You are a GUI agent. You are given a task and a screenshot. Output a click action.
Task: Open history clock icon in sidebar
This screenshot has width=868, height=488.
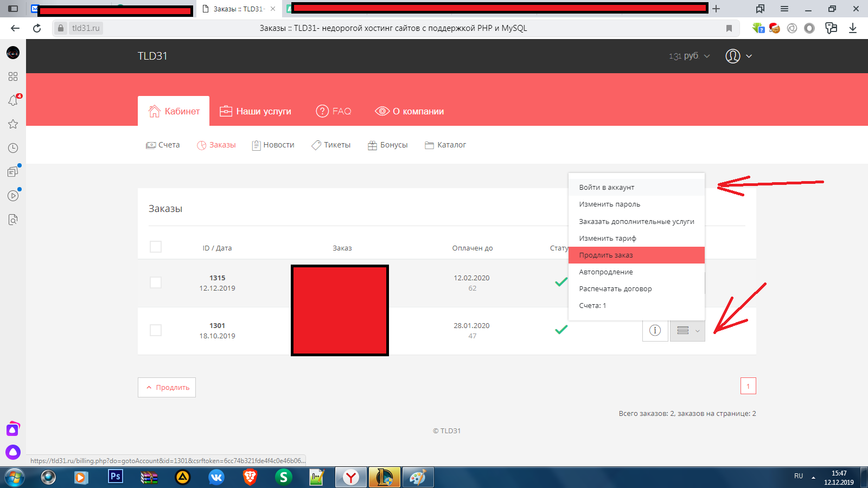tap(13, 148)
